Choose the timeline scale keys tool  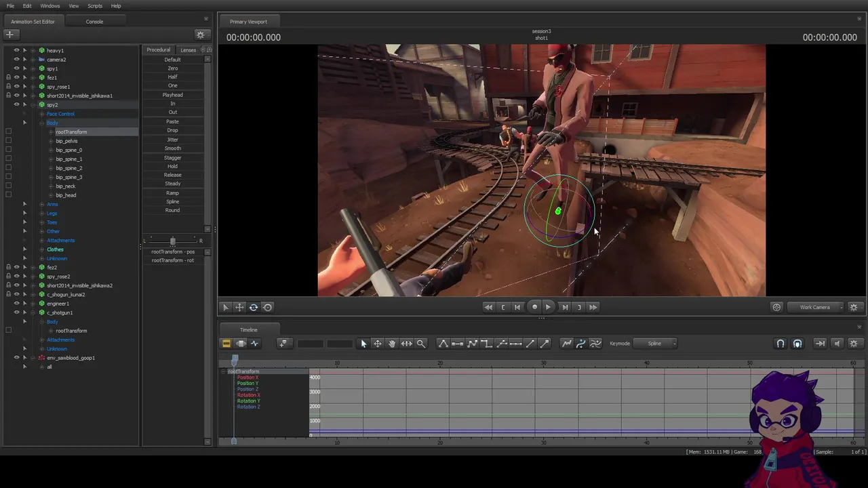pyautogui.click(x=406, y=344)
